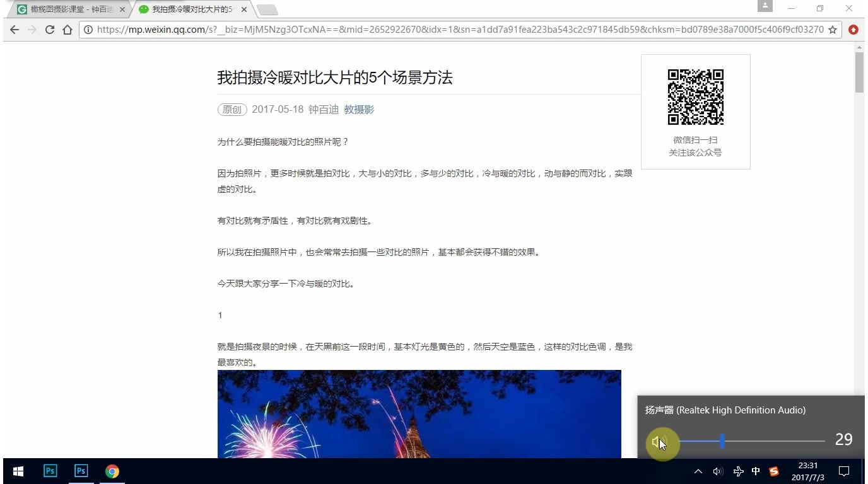This screenshot has width=868, height=484.
Task: Switch to Chrome in the taskbar
Action: click(x=112, y=471)
